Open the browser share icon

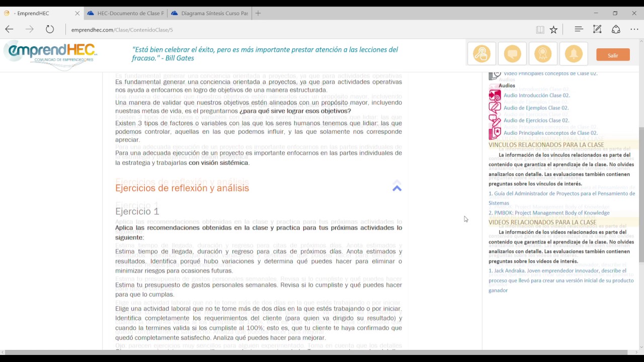click(x=616, y=29)
